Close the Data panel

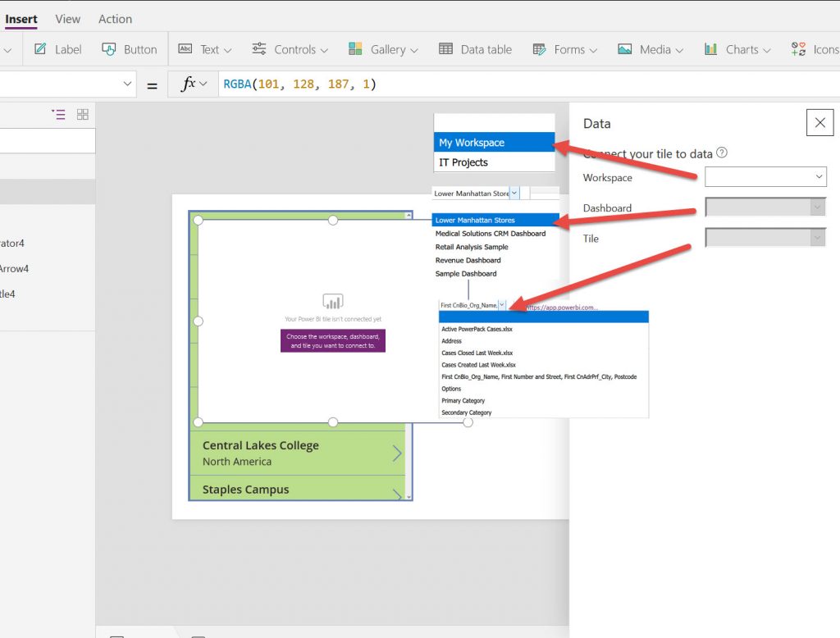(x=819, y=123)
